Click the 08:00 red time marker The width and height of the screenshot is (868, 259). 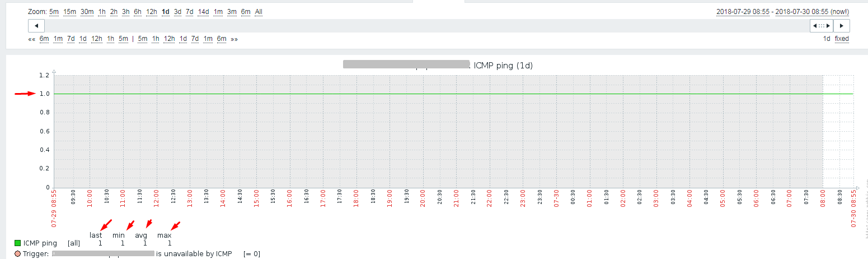pyautogui.click(x=823, y=205)
